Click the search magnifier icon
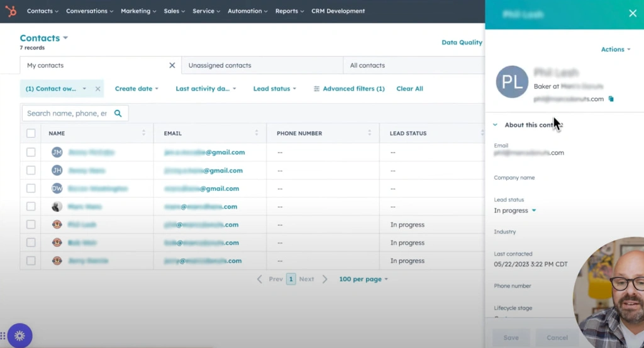Image resolution: width=644 pixels, height=348 pixels. (118, 113)
